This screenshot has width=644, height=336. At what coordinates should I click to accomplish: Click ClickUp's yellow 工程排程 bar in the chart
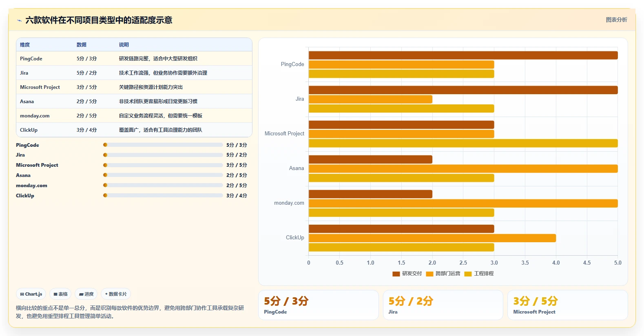[x=401, y=247]
